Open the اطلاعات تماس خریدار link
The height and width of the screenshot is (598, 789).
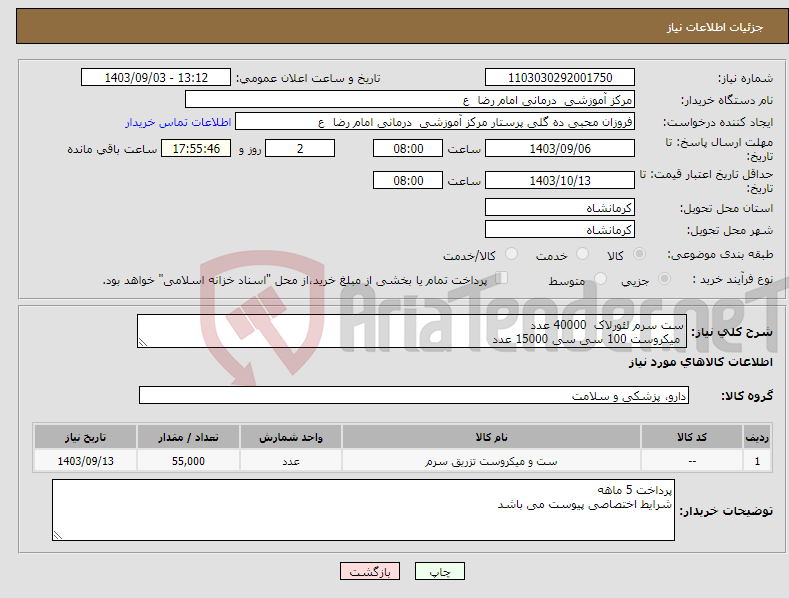coord(178,122)
